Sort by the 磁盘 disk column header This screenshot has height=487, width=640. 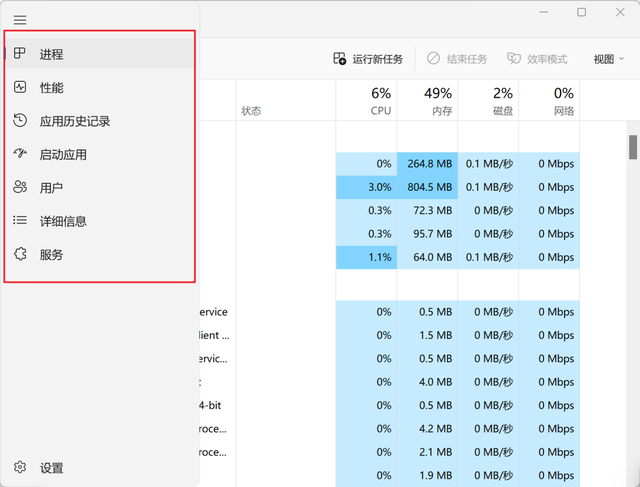coord(488,101)
